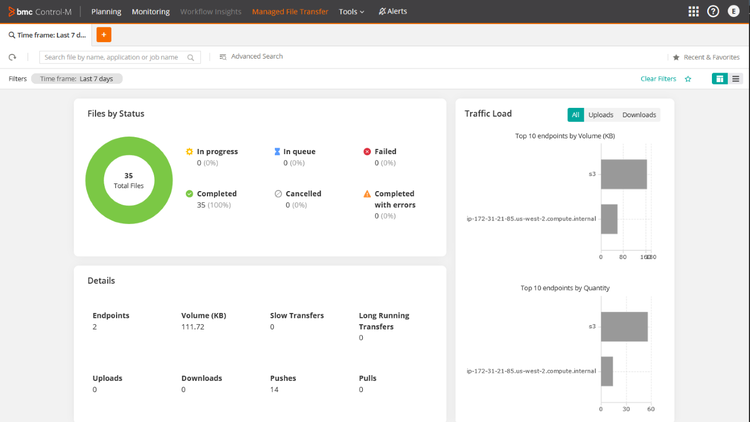Open the apps grid icon
Viewport: 750px width, 422px height.
click(693, 11)
